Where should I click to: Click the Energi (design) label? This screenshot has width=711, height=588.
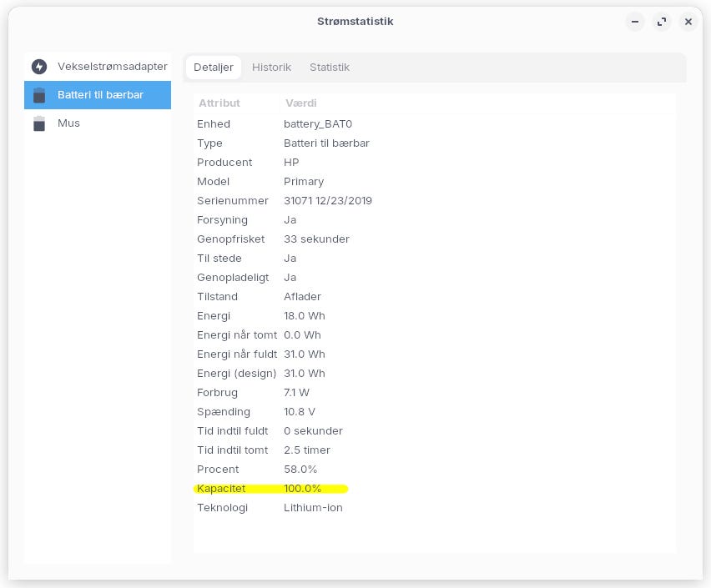coord(237,374)
